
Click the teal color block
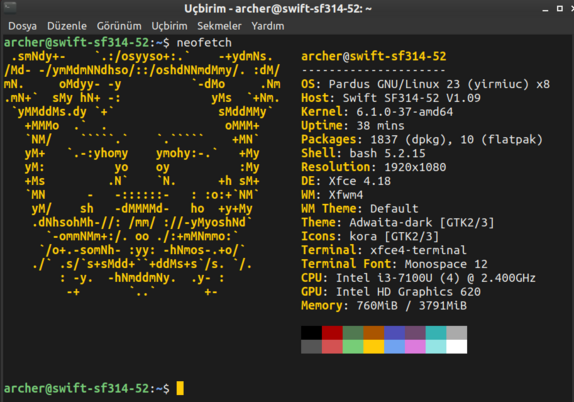(436, 333)
